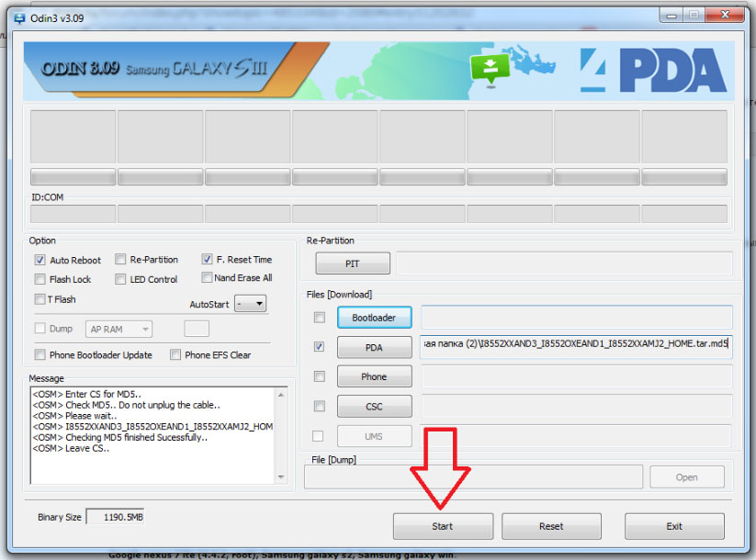Tick the UMS file checkbox
Image resolution: width=756 pixels, height=560 pixels.
click(318, 436)
